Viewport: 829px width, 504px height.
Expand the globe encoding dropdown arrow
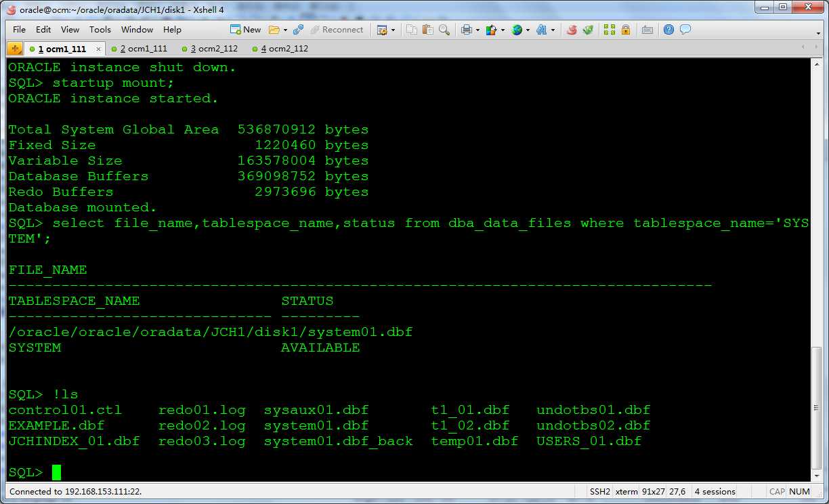(528, 30)
